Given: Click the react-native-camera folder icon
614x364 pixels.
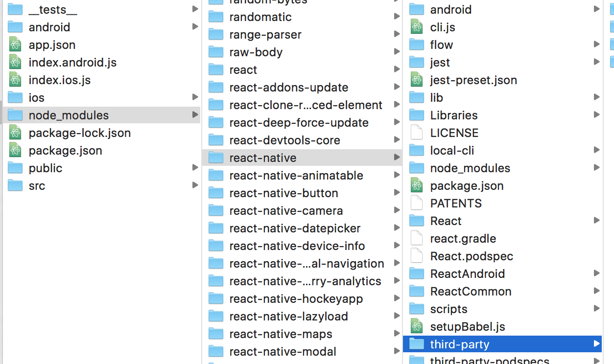Looking at the screenshot, I should point(216,211).
